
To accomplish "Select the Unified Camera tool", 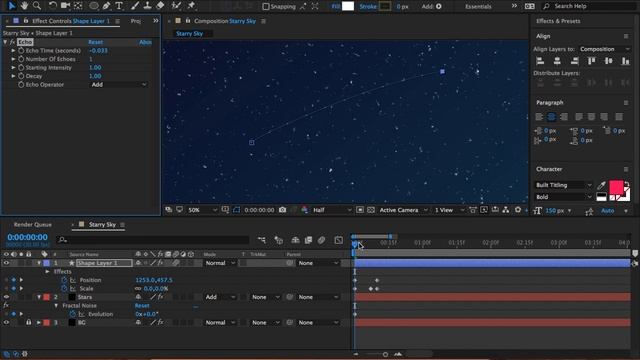I will [65, 6].
